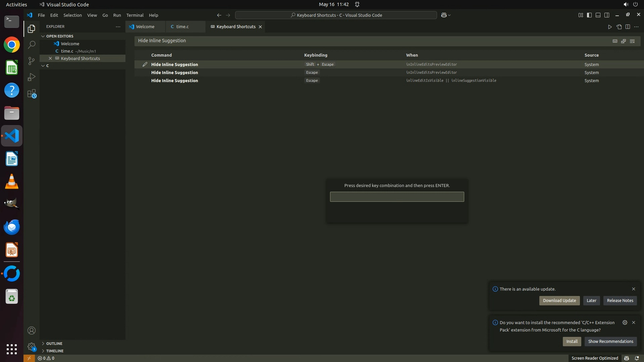Click the Download Update button
Screen dimensions: 644x362
point(559,301)
